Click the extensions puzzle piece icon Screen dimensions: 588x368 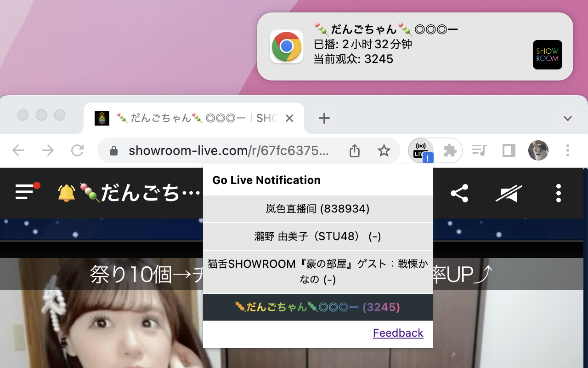(450, 150)
